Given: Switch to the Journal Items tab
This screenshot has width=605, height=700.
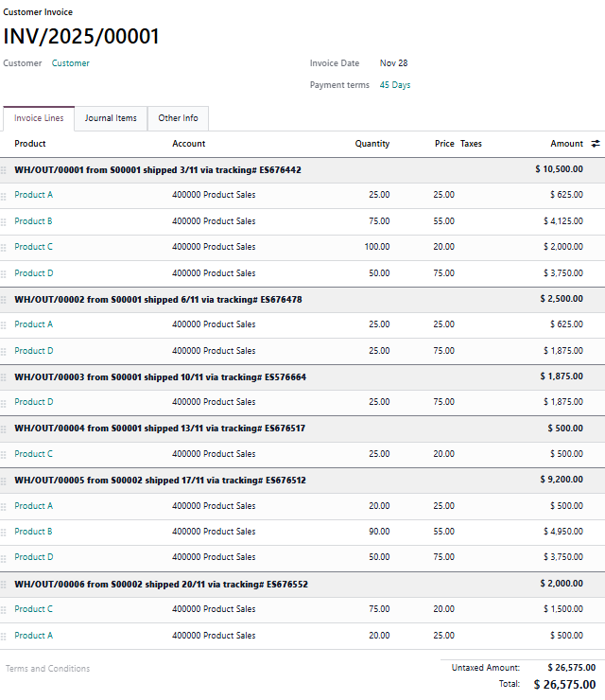Looking at the screenshot, I should click(111, 118).
